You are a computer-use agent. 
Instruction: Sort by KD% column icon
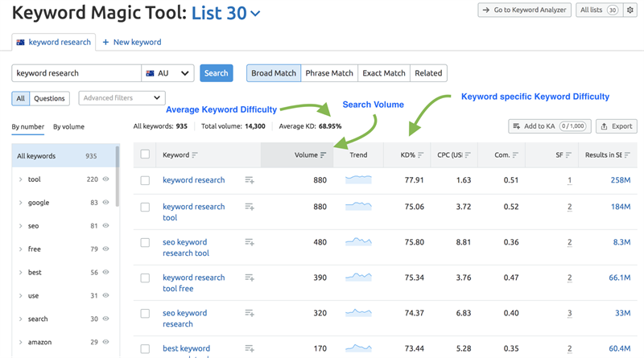(x=420, y=154)
